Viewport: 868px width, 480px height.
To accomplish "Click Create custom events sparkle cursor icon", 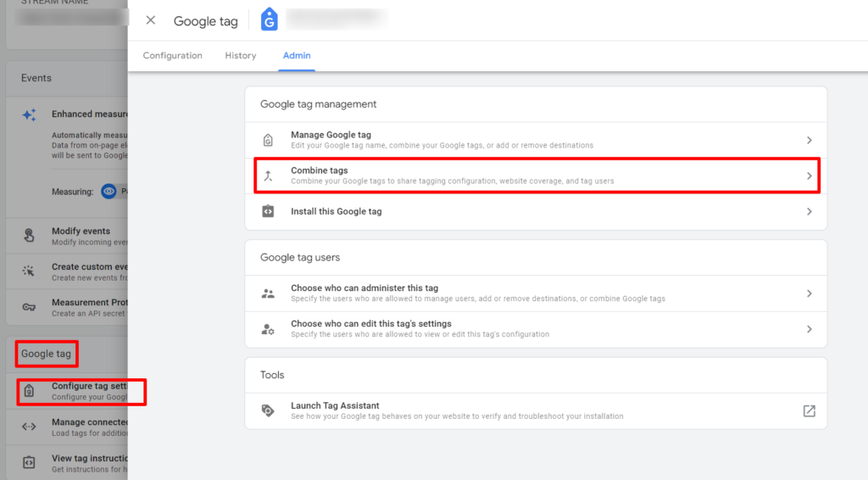I will [x=28, y=271].
